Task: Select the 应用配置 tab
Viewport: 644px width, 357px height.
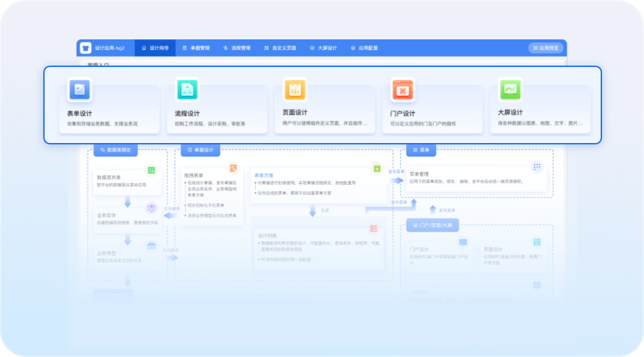Action: click(365, 48)
